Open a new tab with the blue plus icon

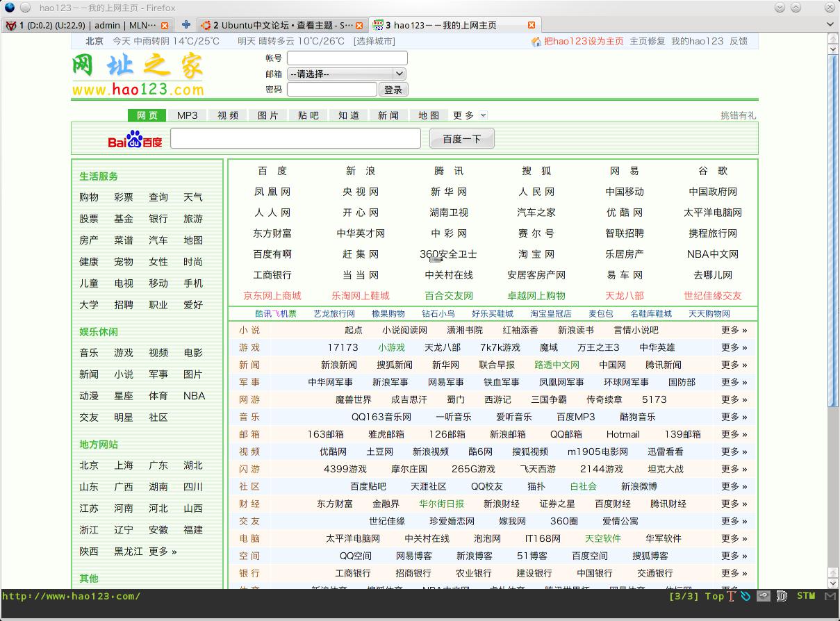pyautogui.click(x=186, y=24)
